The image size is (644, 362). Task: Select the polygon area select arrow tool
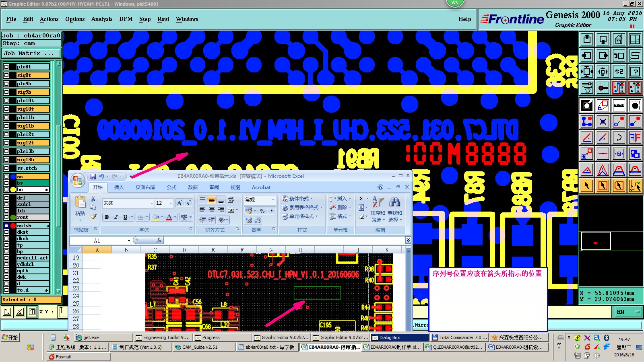(619, 186)
